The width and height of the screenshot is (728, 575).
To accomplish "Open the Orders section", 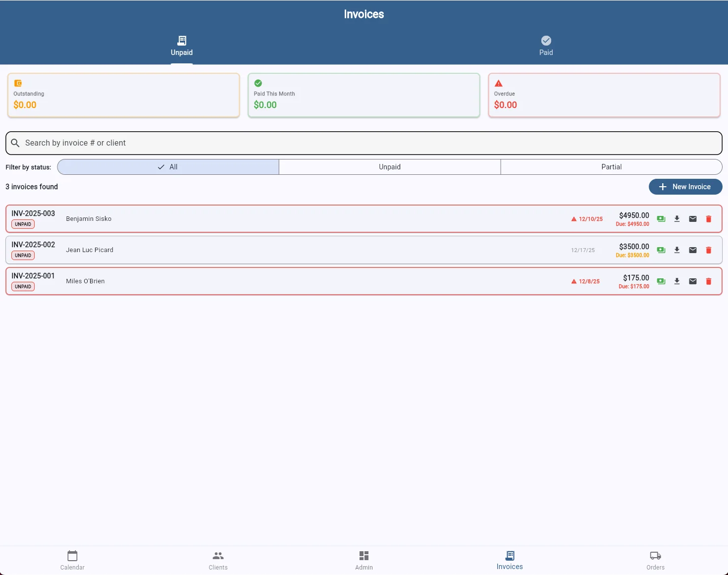I will tap(655, 560).
